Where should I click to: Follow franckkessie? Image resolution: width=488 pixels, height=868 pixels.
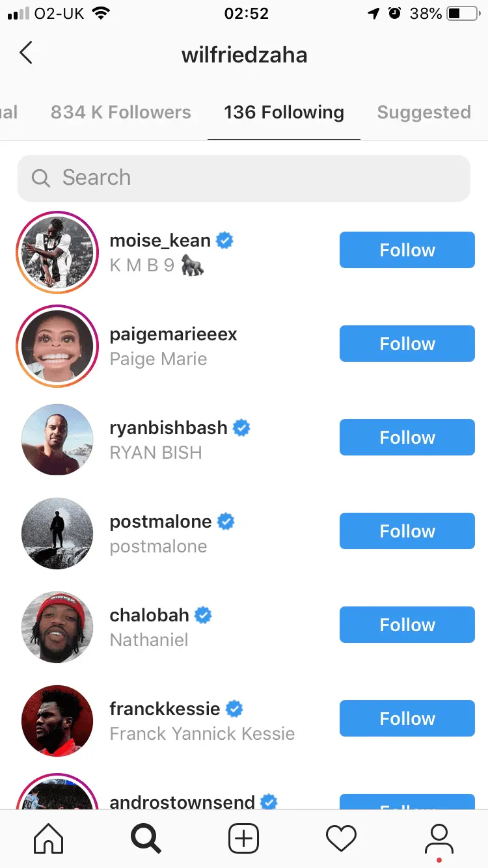click(x=407, y=718)
